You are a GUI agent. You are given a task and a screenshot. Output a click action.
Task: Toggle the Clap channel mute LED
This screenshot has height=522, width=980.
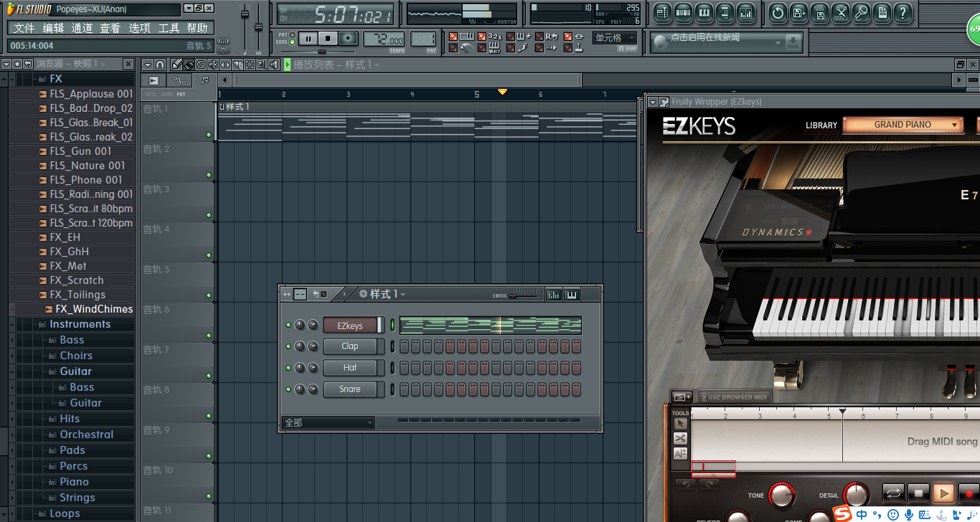tap(288, 347)
